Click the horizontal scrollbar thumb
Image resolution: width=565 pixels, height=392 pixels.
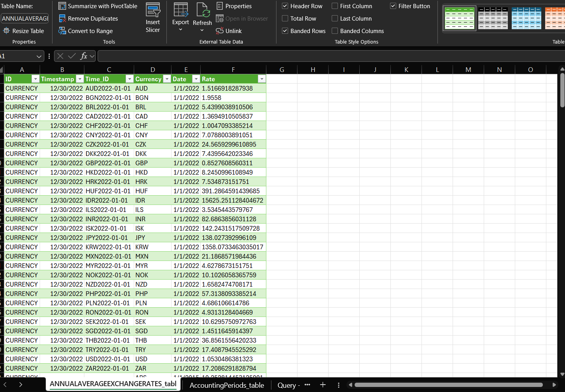pyautogui.click(x=448, y=385)
